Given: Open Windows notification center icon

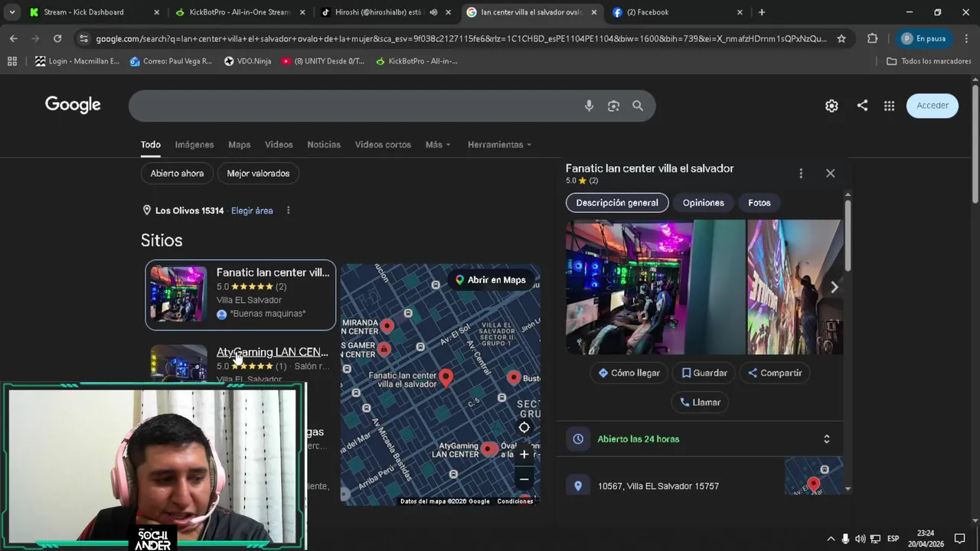Looking at the screenshot, I should coord(959,539).
